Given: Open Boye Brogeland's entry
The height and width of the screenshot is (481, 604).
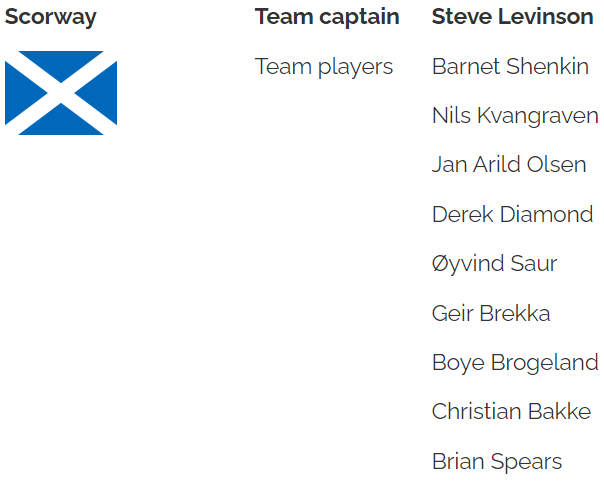Looking at the screenshot, I should point(515,362).
